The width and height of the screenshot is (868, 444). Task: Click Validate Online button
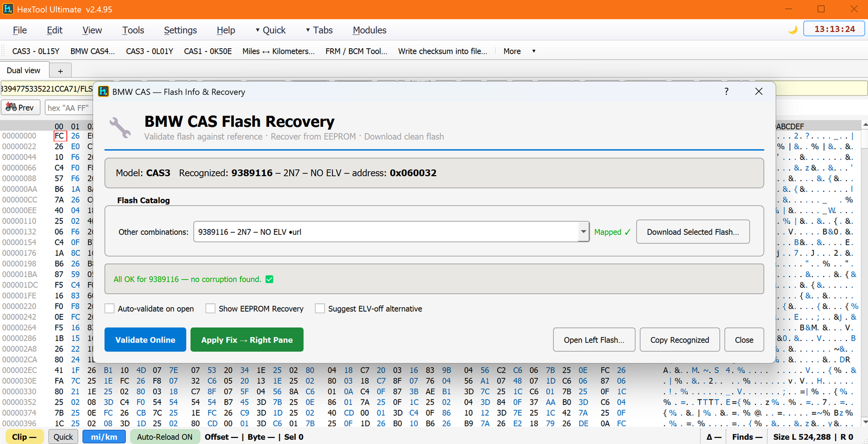click(145, 340)
